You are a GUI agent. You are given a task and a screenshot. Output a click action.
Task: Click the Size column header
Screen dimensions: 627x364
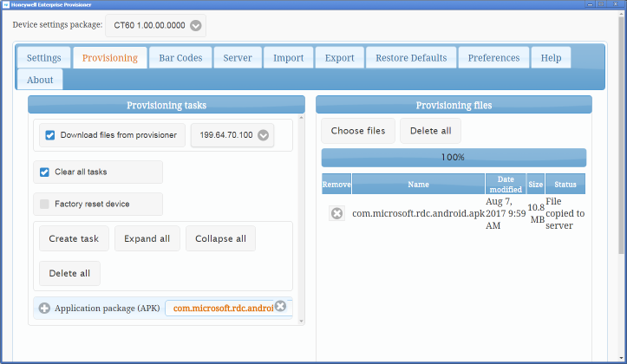tap(536, 185)
